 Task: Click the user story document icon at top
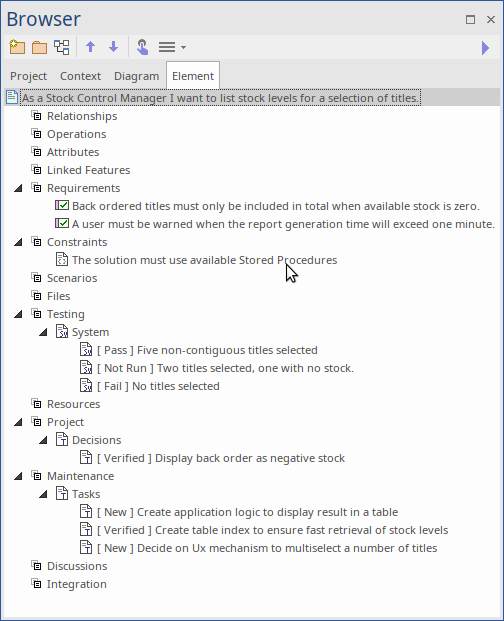[x=12, y=97]
